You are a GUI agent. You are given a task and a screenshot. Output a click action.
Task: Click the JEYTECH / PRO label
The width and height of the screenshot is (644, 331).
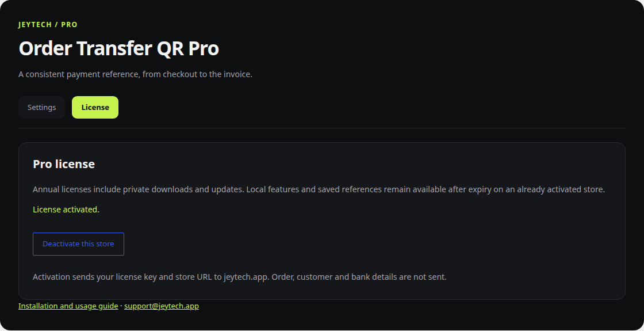click(48, 25)
